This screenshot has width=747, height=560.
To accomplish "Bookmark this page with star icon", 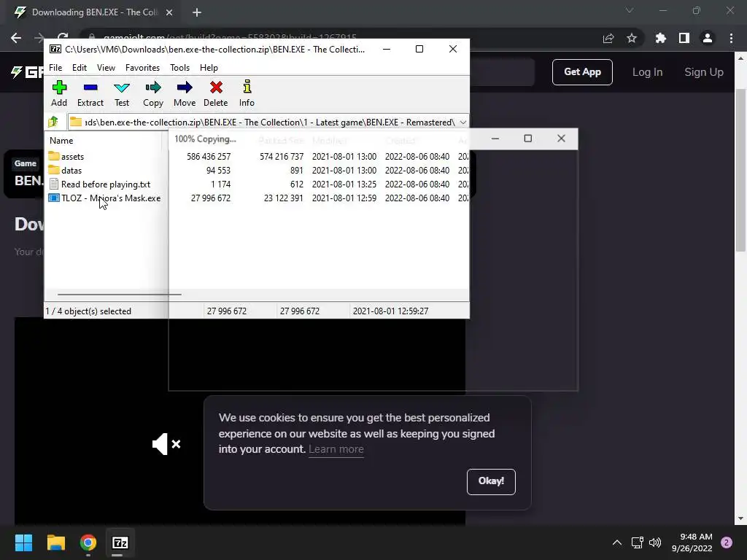I will (x=632, y=38).
